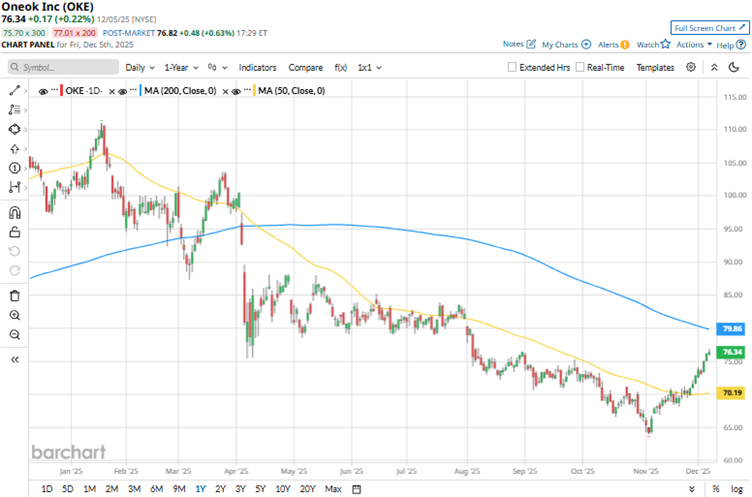Delete drawings with the trash icon

(14, 296)
